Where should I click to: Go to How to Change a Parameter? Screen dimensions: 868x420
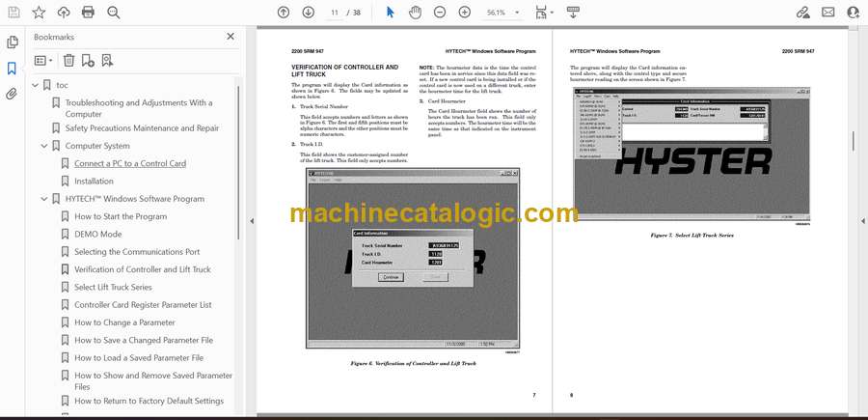pos(124,322)
